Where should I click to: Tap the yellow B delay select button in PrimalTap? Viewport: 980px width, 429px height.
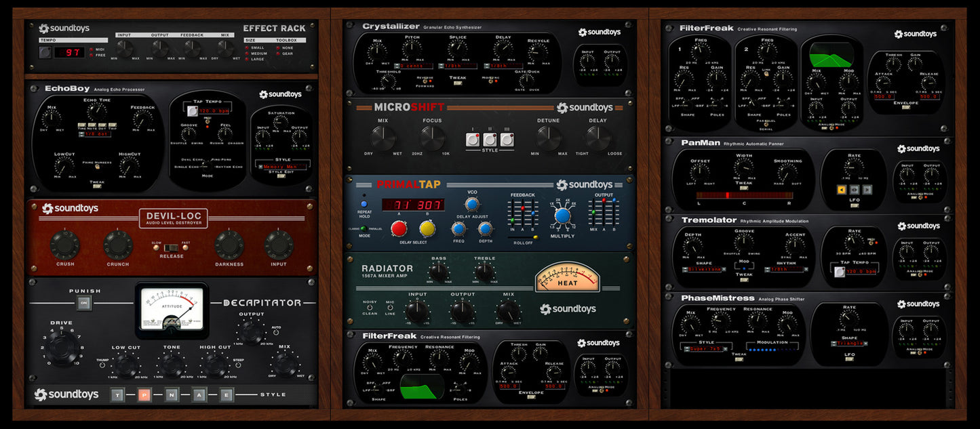pos(427,228)
